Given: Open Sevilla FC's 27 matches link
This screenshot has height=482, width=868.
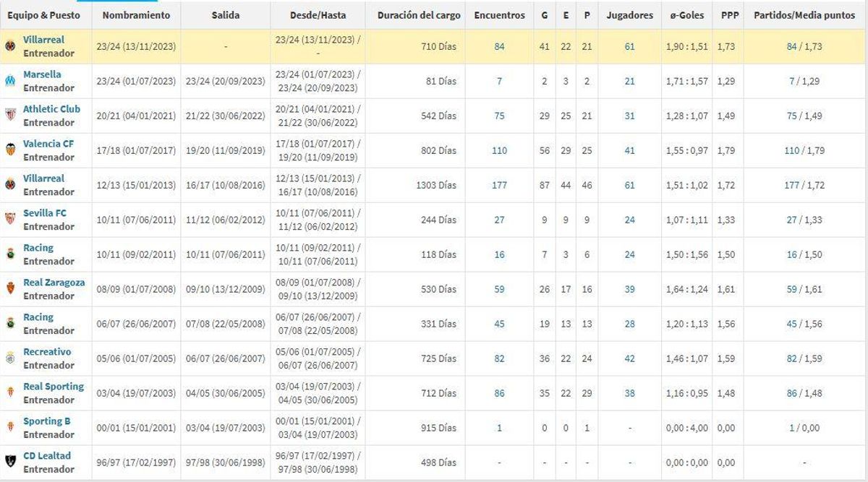Looking at the screenshot, I should (499, 220).
